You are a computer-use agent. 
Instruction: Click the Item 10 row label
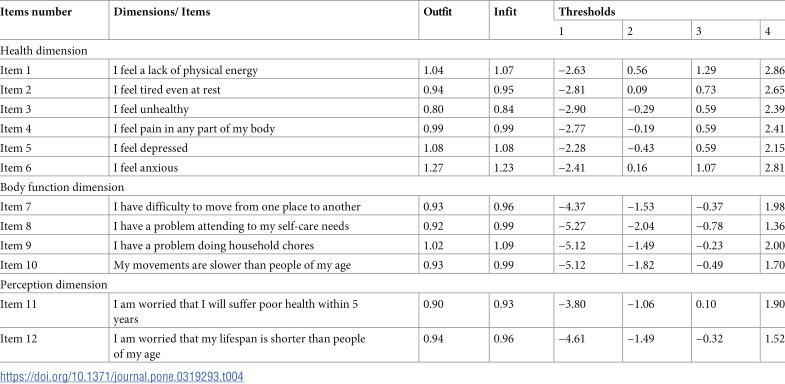tap(22, 265)
